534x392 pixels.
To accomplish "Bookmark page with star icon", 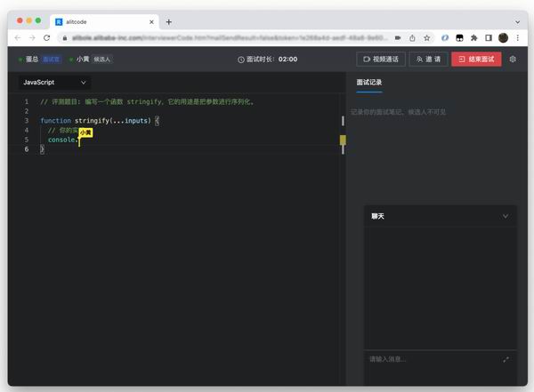I will pyautogui.click(x=426, y=38).
